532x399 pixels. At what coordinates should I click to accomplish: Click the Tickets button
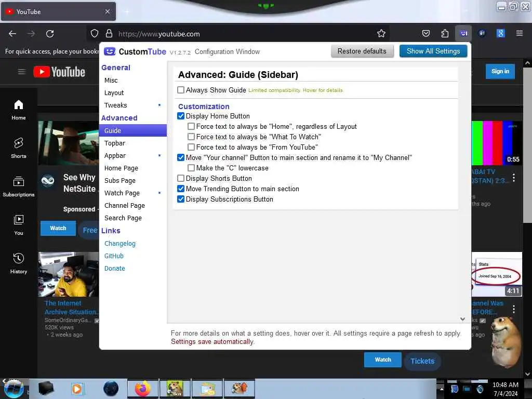point(422,361)
